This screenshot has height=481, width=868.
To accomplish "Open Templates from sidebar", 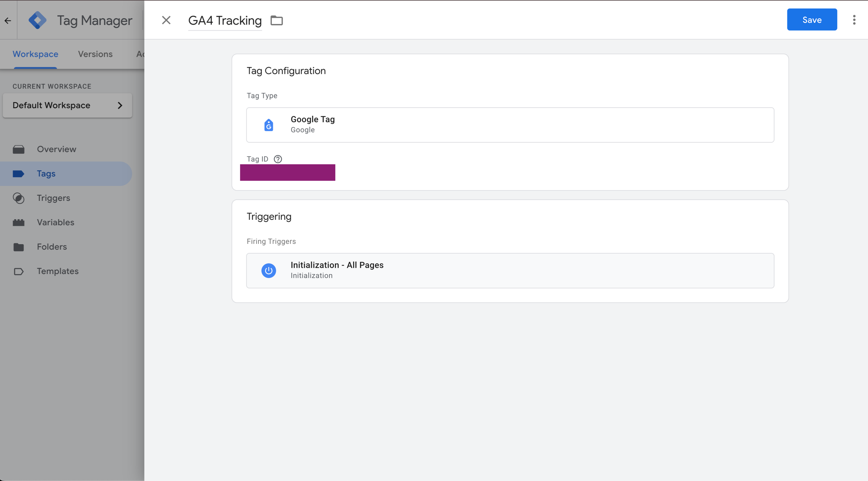I will 58,271.
